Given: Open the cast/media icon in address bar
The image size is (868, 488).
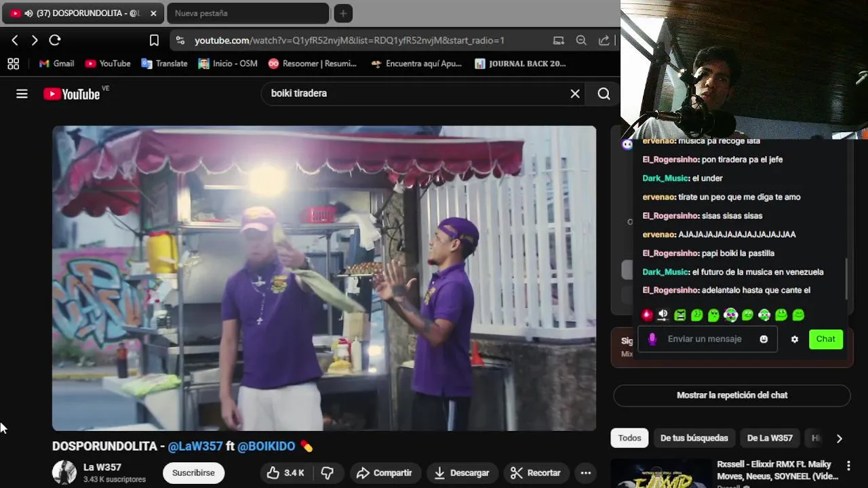Looking at the screenshot, I should 559,41.
